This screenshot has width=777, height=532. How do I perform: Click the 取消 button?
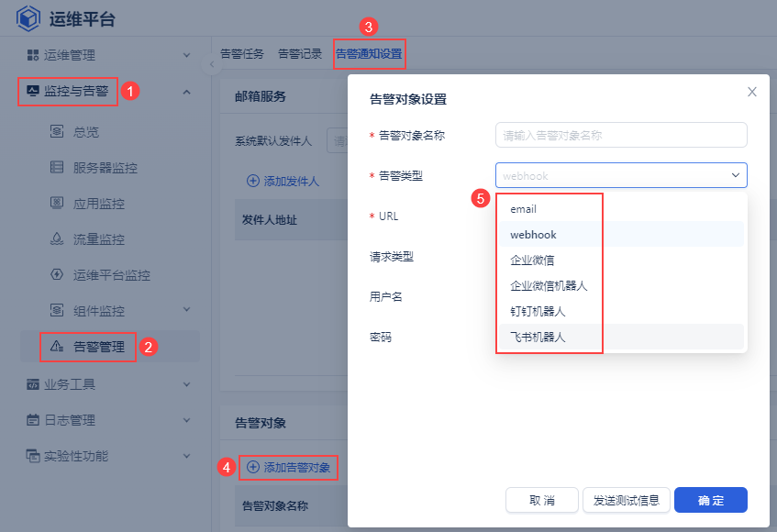pos(541,500)
